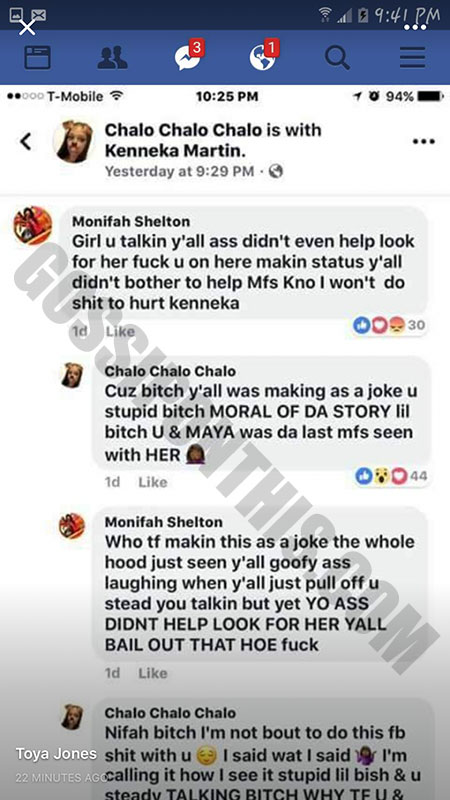Tap the search magnifier icon

(x=337, y=57)
